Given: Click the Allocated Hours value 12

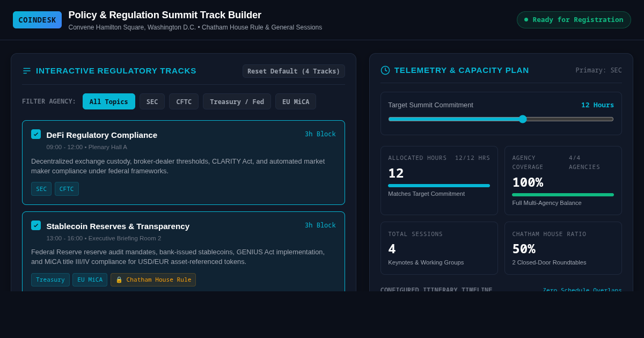Looking at the screenshot, I should tap(396, 173).
